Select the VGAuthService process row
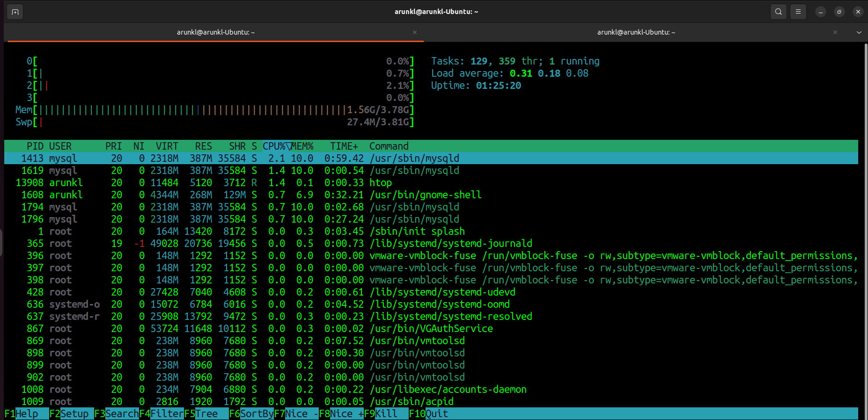The width and height of the screenshot is (868, 420). [x=431, y=328]
